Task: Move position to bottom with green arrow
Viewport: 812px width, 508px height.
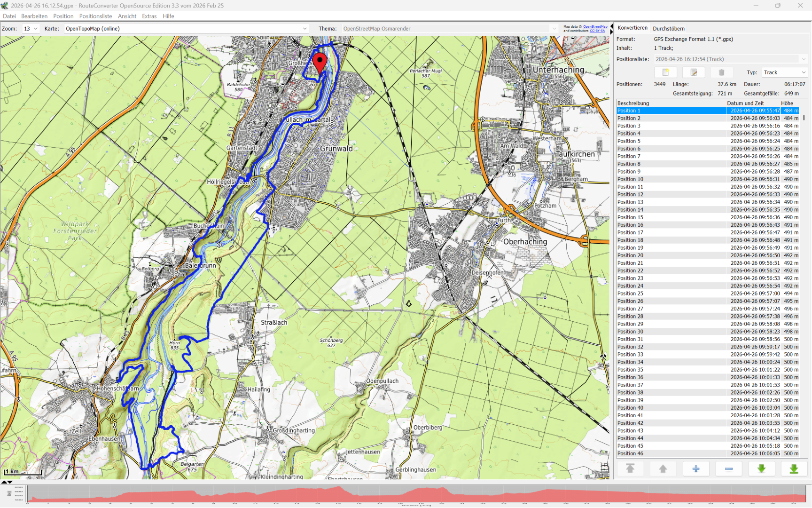Action: (794, 468)
